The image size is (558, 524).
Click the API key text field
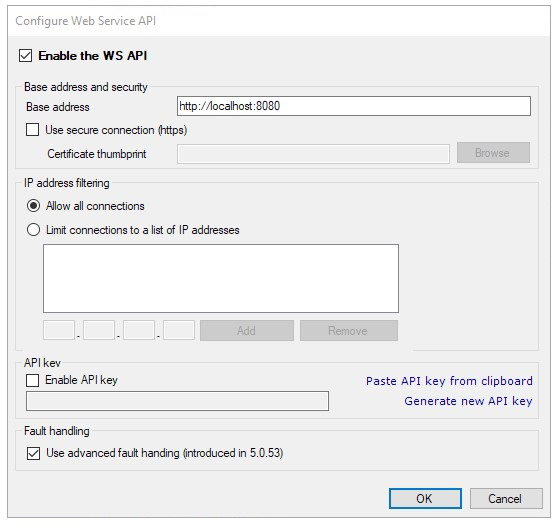click(x=177, y=401)
